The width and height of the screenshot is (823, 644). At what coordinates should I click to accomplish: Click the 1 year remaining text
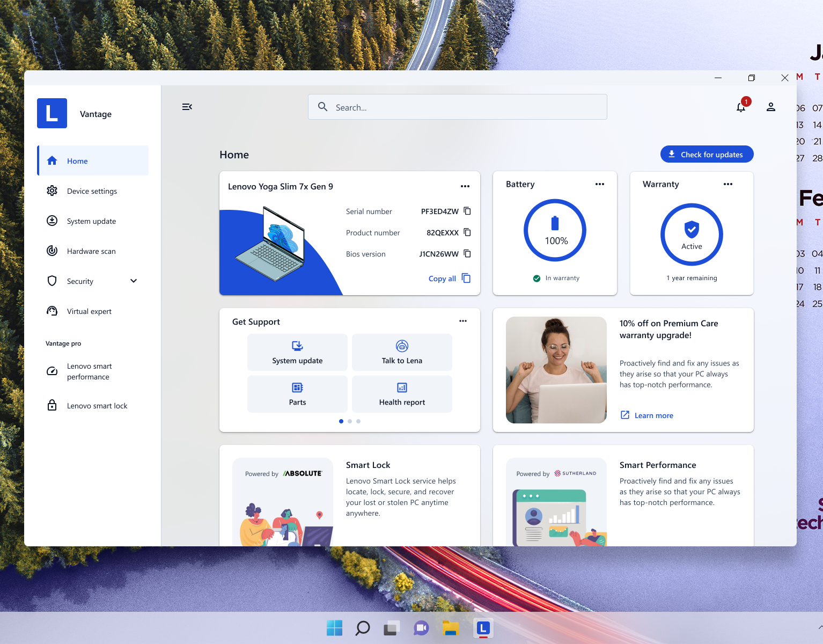692,278
